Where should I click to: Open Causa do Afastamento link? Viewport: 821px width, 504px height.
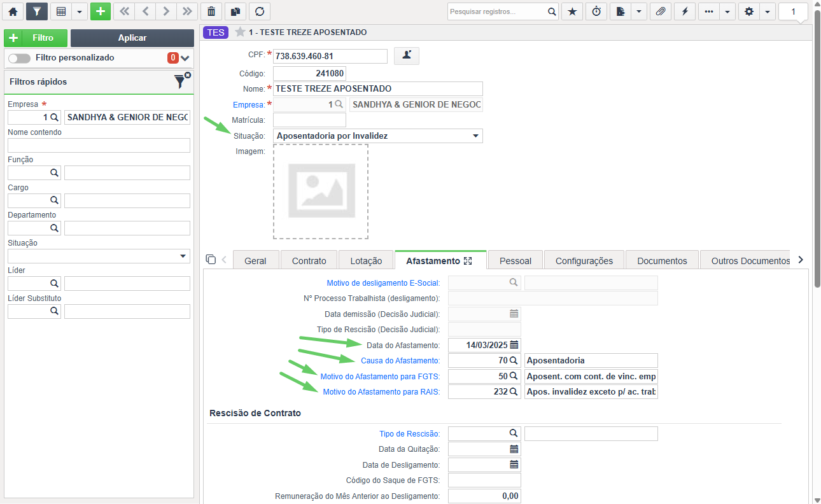pos(400,361)
